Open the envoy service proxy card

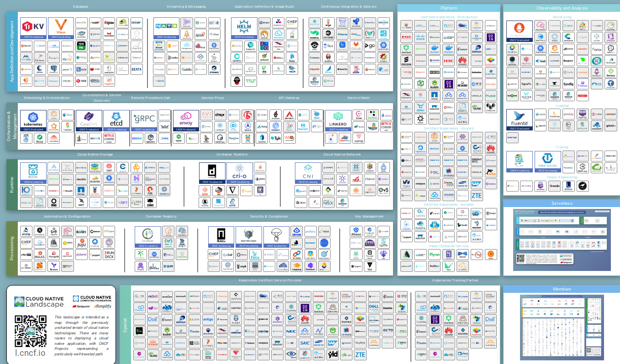[186, 121]
